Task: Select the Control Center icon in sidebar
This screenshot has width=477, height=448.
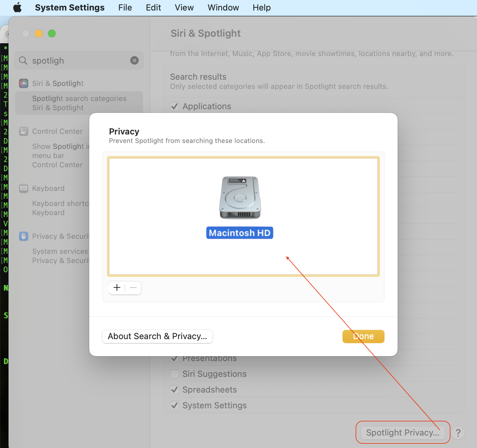Action: [x=23, y=131]
